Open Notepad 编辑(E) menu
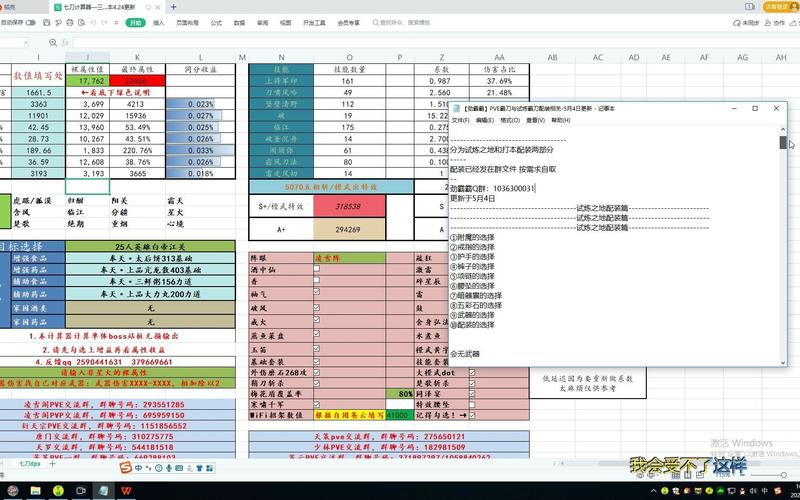 click(485, 120)
